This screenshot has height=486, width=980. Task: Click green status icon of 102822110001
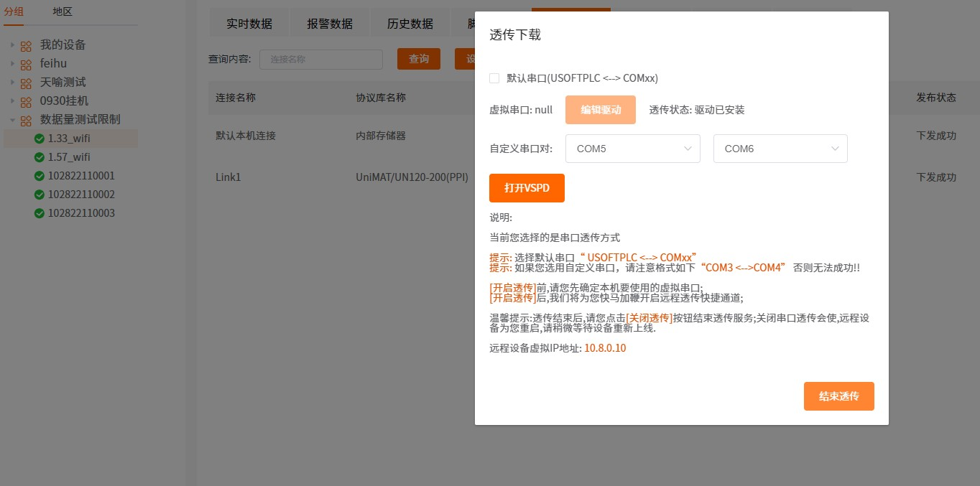40,176
